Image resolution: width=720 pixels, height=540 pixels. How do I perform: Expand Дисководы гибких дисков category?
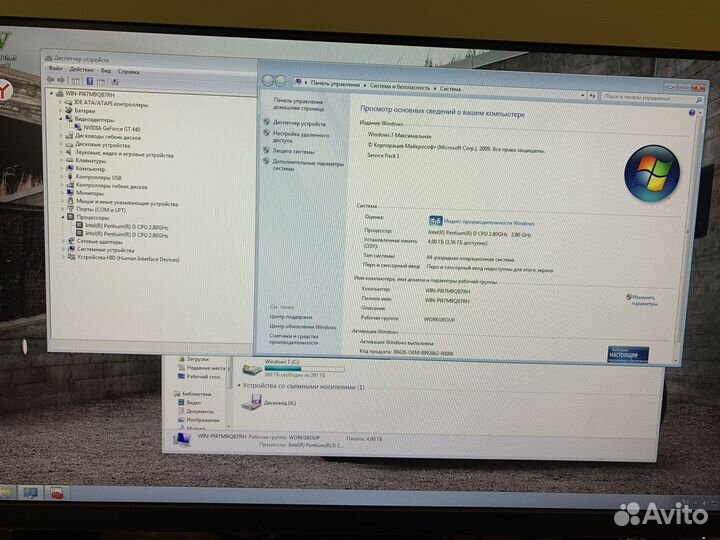[x=61, y=136]
